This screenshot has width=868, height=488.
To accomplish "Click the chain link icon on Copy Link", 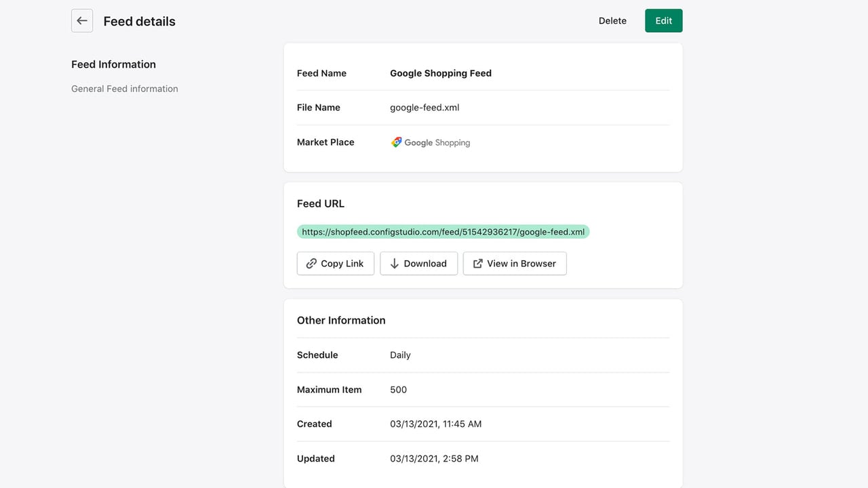I will pyautogui.click(x=311, y=264).
